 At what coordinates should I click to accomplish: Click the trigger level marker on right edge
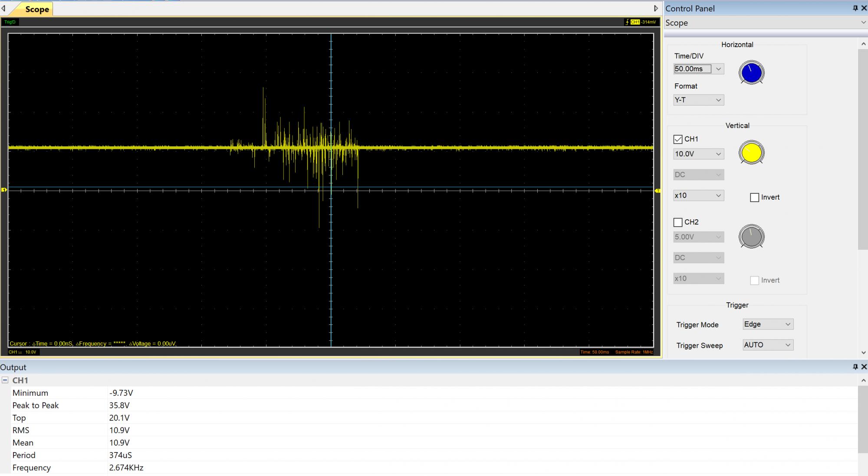pos(658,191)
